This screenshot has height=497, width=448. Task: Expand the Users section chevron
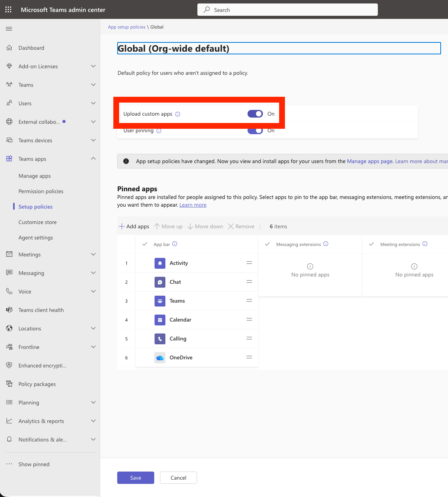pos(93,103)
